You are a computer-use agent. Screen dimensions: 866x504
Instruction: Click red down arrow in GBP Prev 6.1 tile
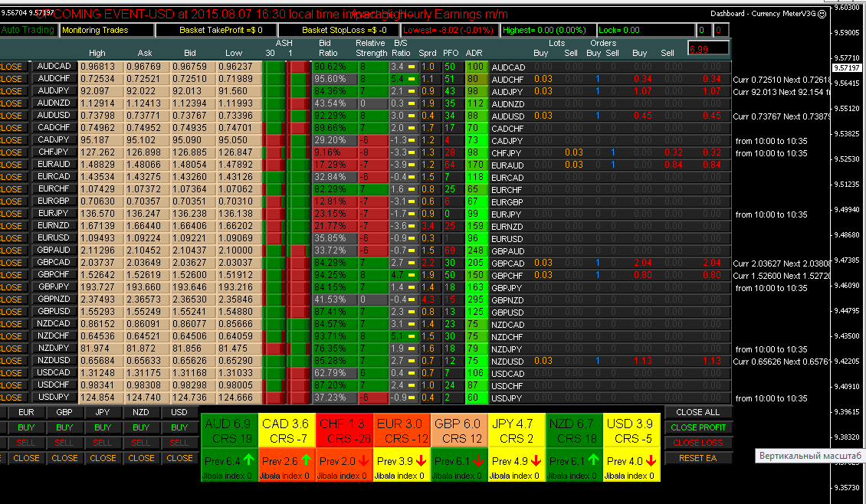click(x=478, y=460)
